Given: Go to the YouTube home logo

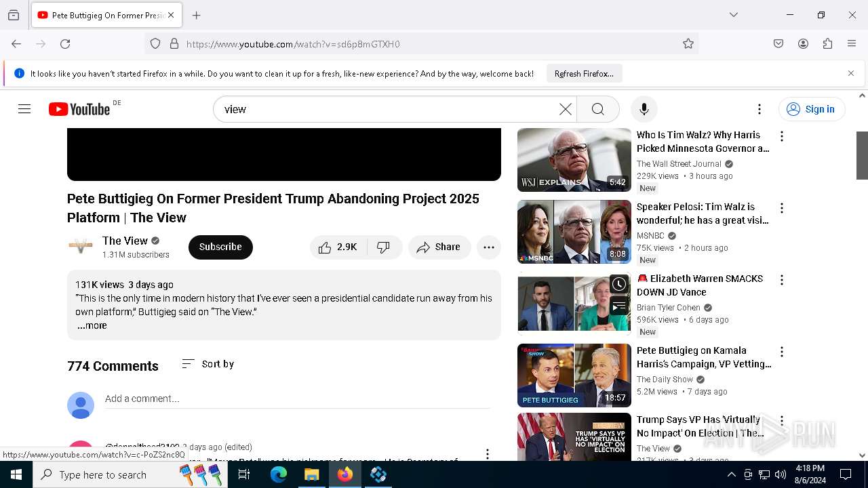Looking at the screenshot, I should coord(79,109).
